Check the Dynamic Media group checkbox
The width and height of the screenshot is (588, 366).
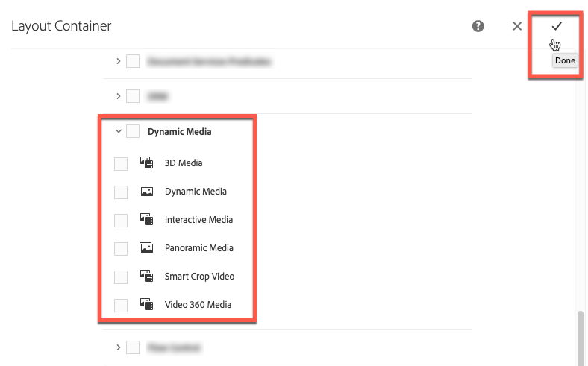click(133, 131)
